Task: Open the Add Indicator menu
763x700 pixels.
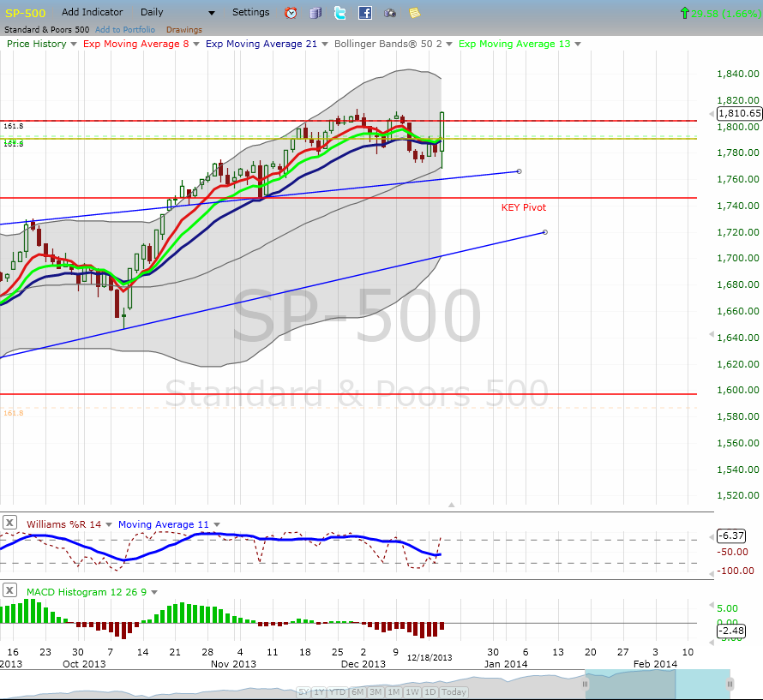Action: (92, 12)
